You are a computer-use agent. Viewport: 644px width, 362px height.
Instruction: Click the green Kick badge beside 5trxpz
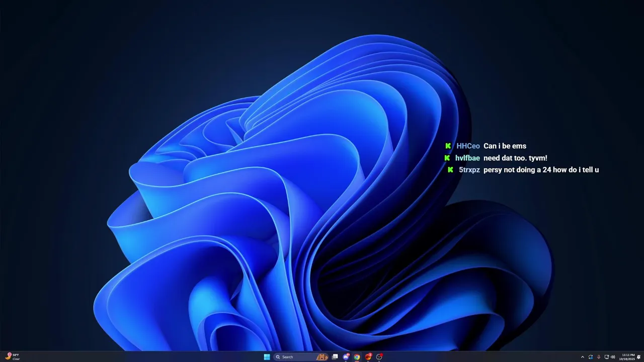point(450,170)
